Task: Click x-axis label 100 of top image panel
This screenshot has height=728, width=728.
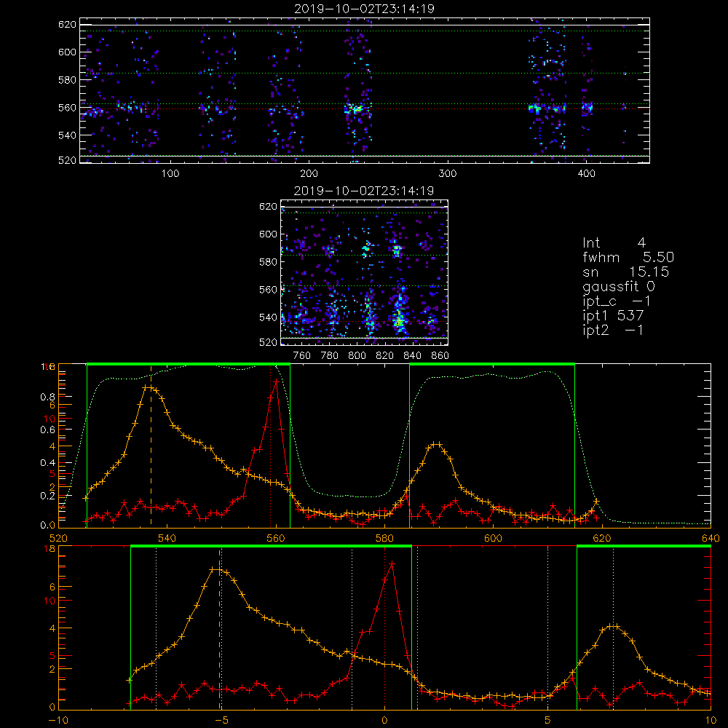Action: 170,174
